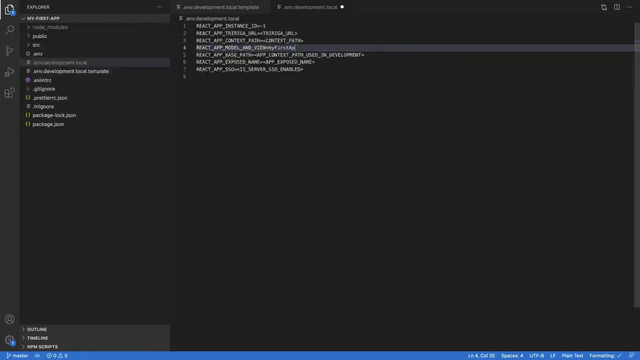The image size is (640, 360).
Task: Open the Extensions view
Action: tap(9, 93)
